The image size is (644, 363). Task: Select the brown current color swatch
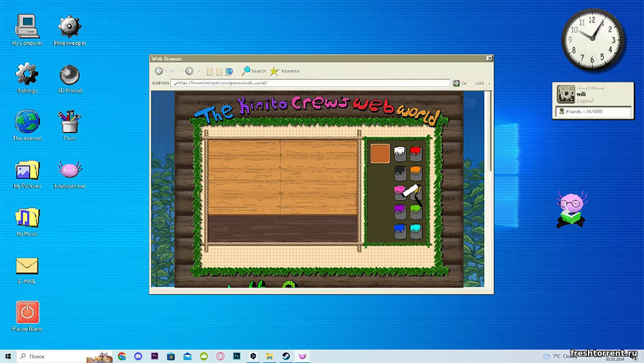(380, 153)
